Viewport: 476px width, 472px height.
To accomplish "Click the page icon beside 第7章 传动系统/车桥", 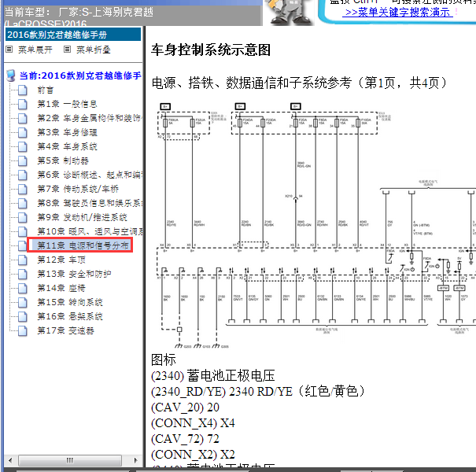I will click(23, 189).
